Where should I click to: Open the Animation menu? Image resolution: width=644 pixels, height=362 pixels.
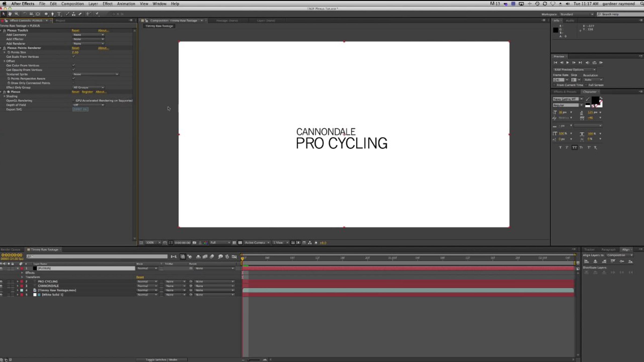click(126, 4)
